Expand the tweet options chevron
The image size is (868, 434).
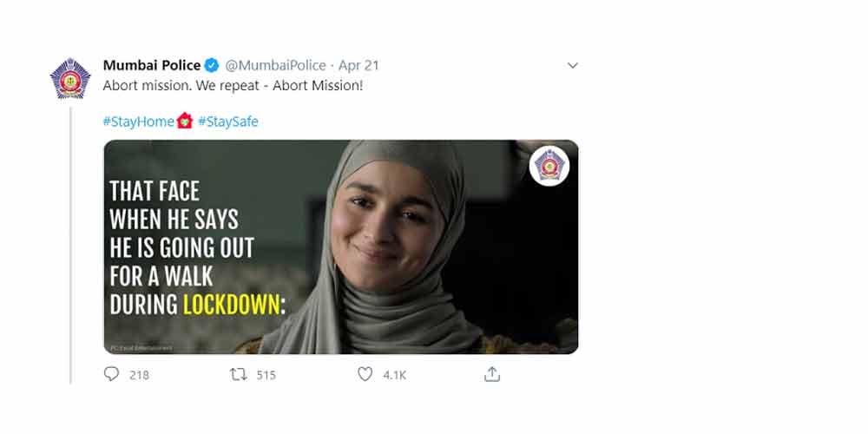[572, 65]
